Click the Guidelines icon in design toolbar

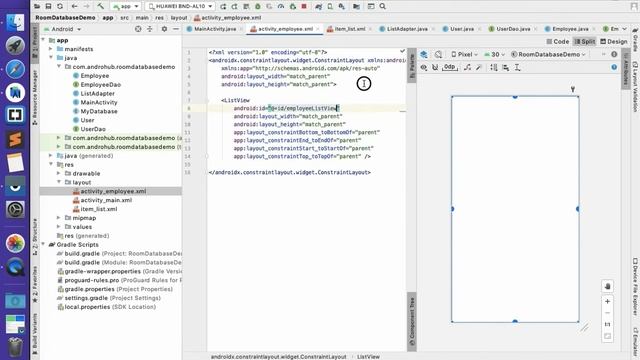point(517,67)
